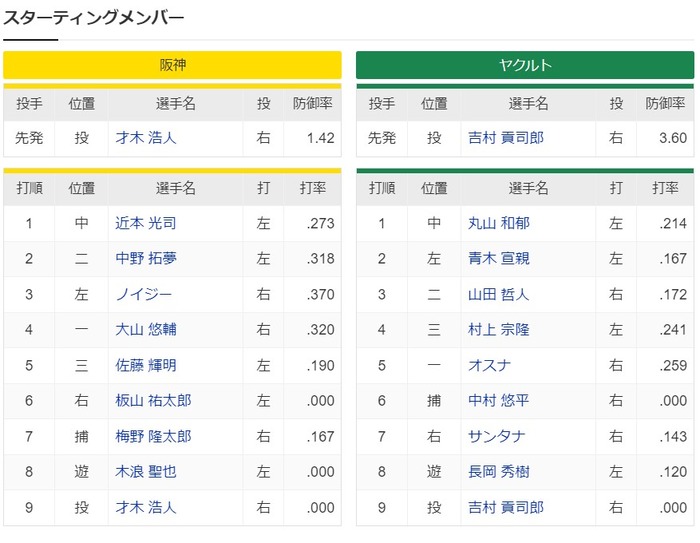Click 梅野 隆太郎 catcher link
This screenshot has height=543, width=700.
pyautogui.click(x=153, y=436)
